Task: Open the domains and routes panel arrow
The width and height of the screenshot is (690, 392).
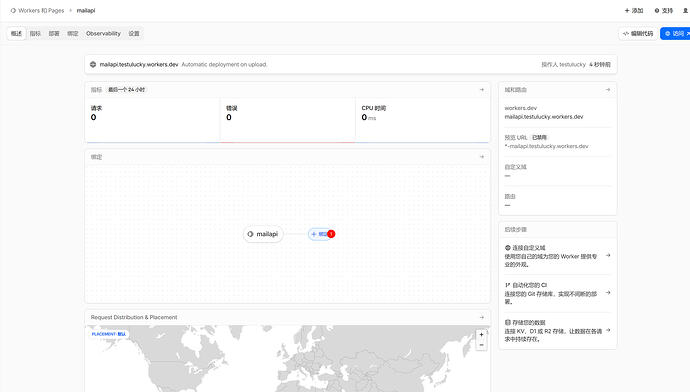Action: [x=608, y=90]
